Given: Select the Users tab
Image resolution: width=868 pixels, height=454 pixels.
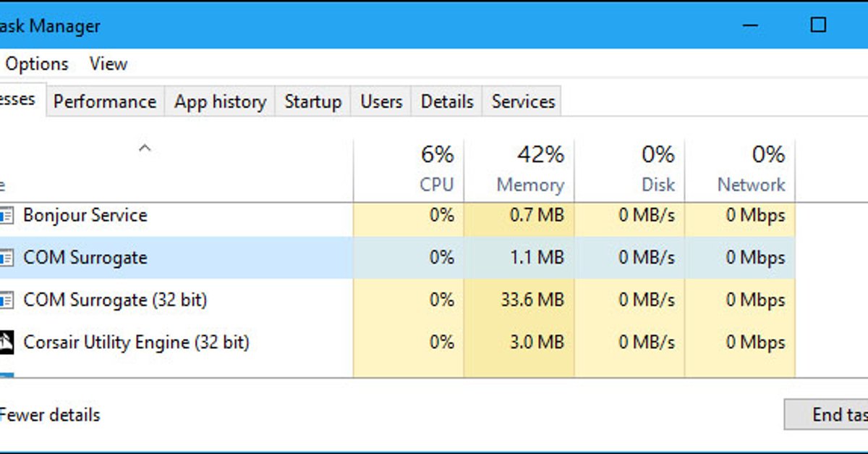Looking at the screenshot, I should (381, 102).
